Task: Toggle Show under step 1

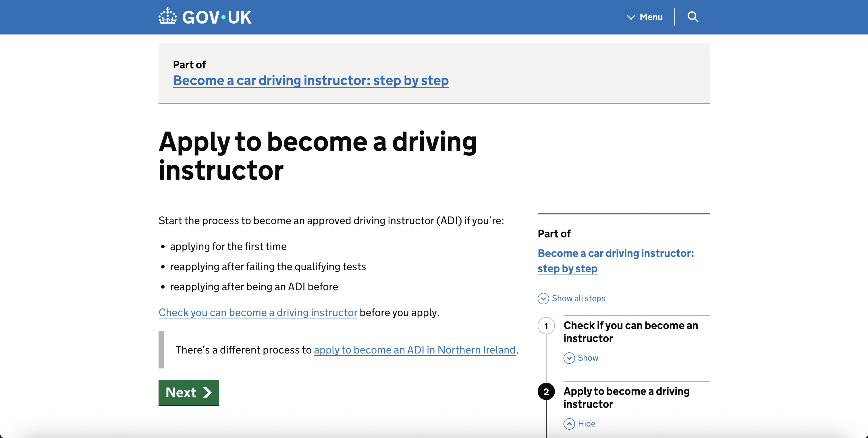Action: (x=588, y=358)
